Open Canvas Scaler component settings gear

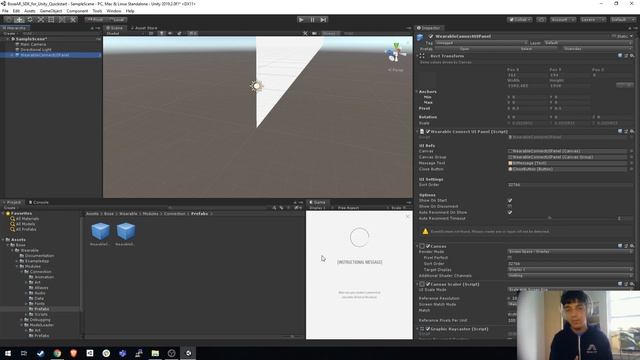point(632,284)
